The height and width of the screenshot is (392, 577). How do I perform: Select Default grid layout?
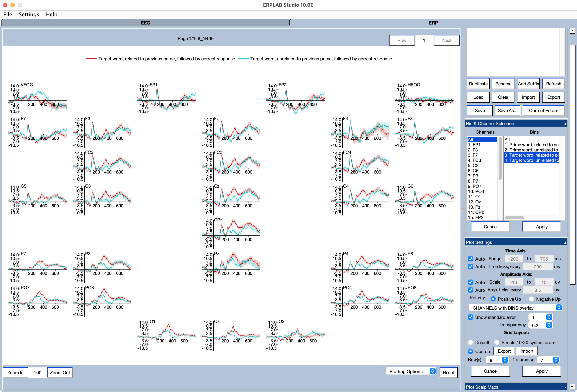[x=471, y=342]
